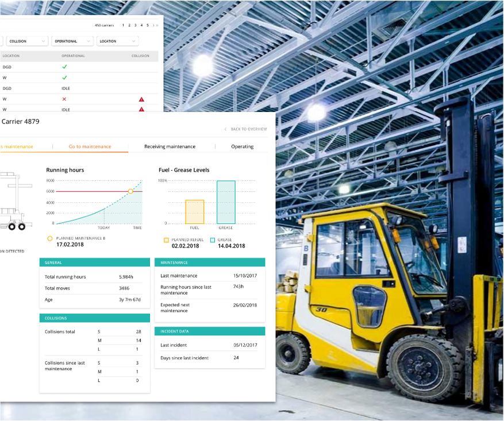
Task: Go to page 3 of the carriers list
Action: [134, 25]
